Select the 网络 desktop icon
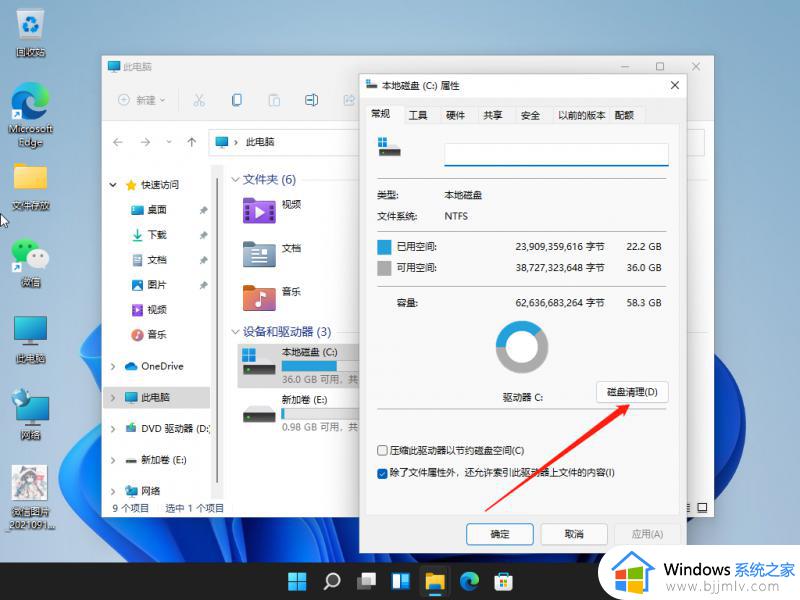The height and width of the screenshot is (600, 800). 30,414
